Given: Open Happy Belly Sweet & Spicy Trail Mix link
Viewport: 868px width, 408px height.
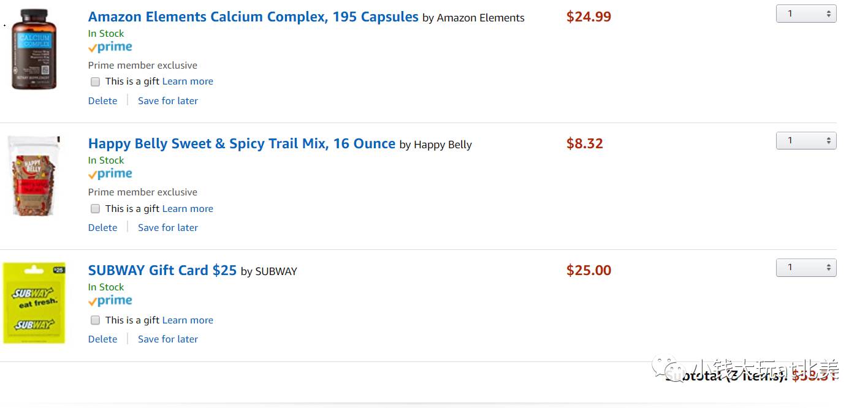Looking at the screenshot, I should [x=242, y=144].
